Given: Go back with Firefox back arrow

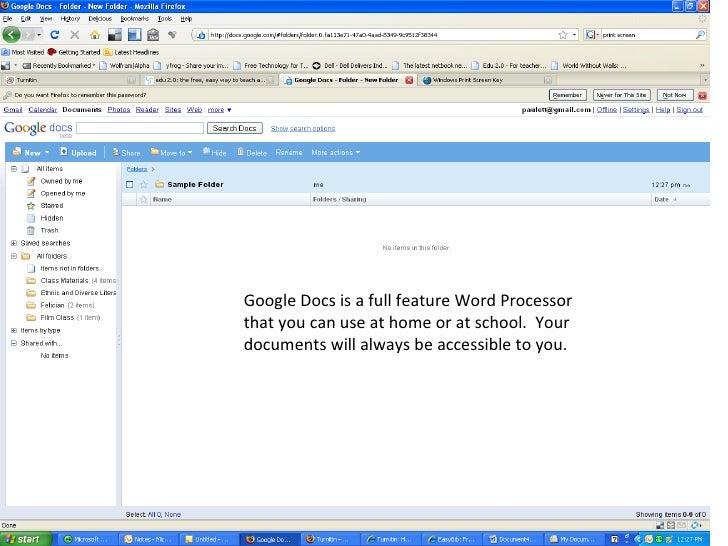Looking at the screenshot, I should click(x=11, y=34).
